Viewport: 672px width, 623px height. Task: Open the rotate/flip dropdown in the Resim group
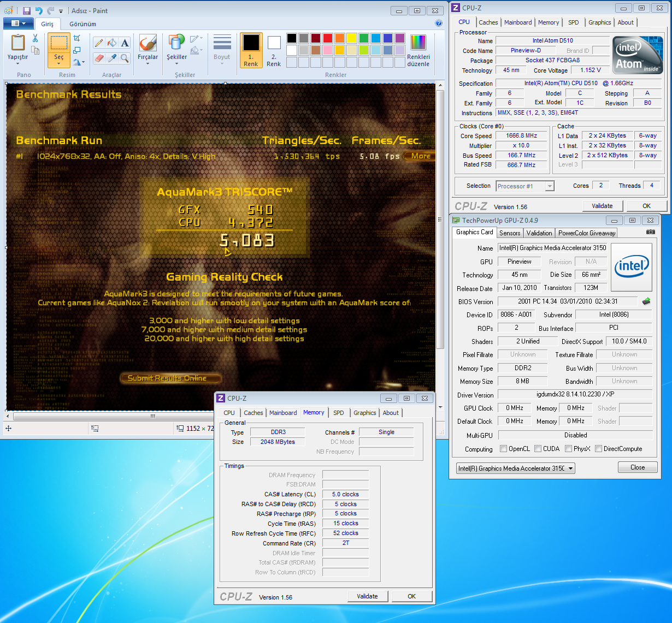point(78,62)
